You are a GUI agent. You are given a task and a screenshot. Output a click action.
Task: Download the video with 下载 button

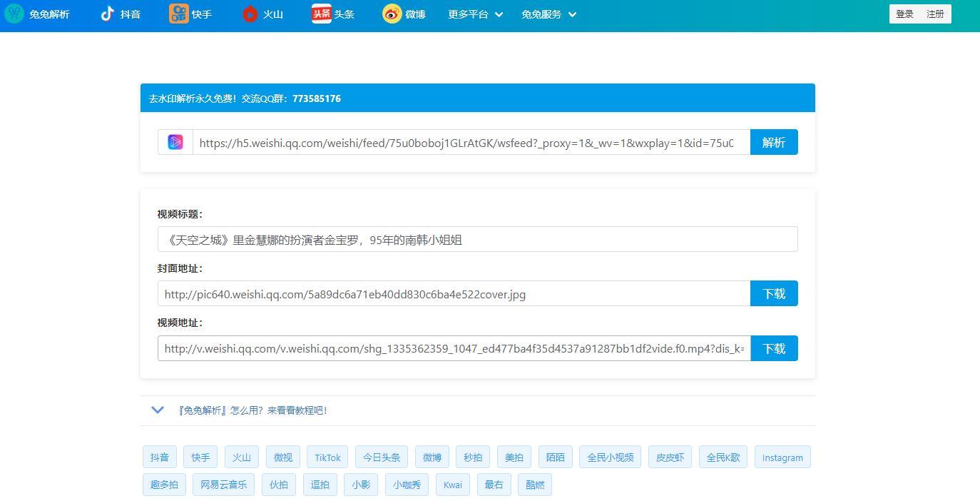774,348
